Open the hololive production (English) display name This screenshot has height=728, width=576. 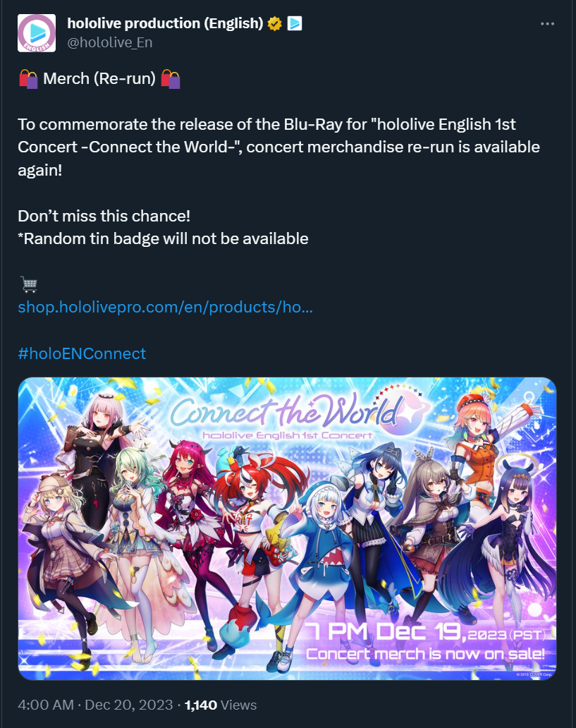pyautogui.click(x=165, y=23)
